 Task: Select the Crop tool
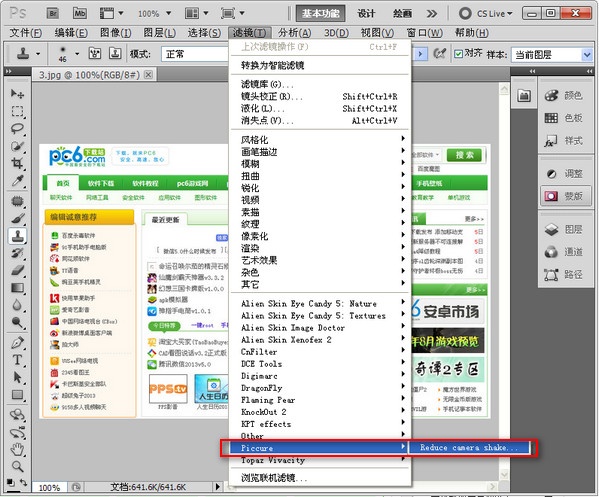coord(17,164)
